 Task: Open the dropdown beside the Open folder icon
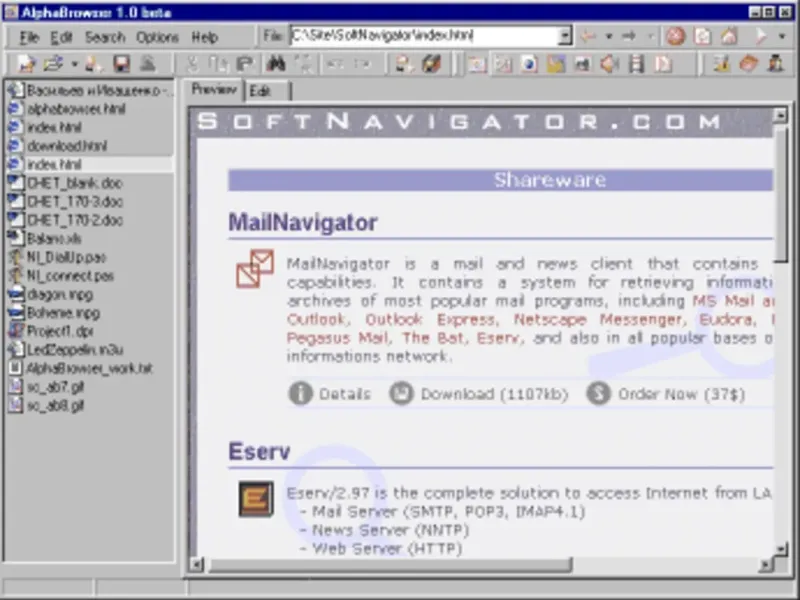74,64
